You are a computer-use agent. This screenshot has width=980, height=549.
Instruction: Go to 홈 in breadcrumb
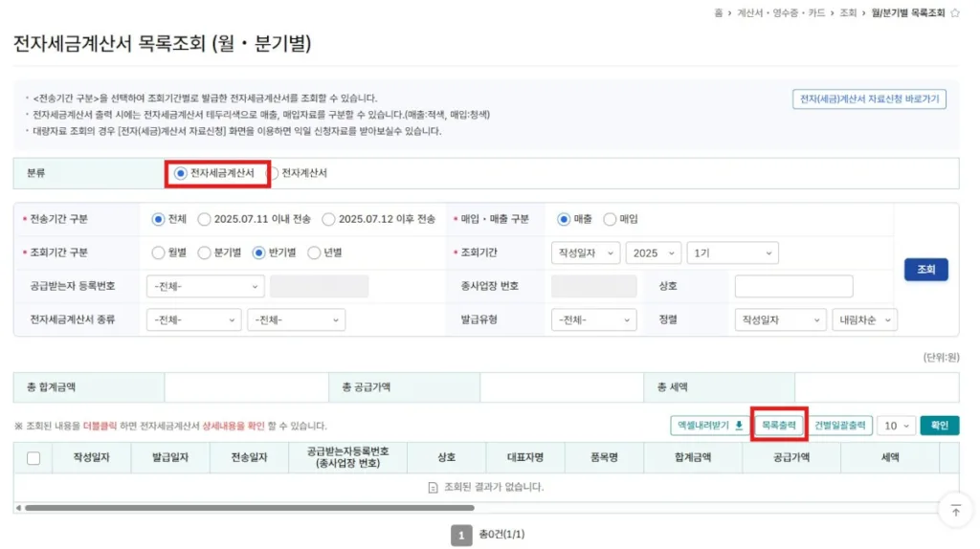(718, 13)
